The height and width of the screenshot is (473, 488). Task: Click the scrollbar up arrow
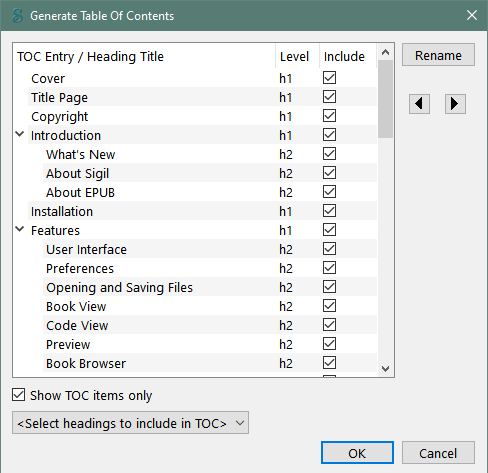point(386,52)
